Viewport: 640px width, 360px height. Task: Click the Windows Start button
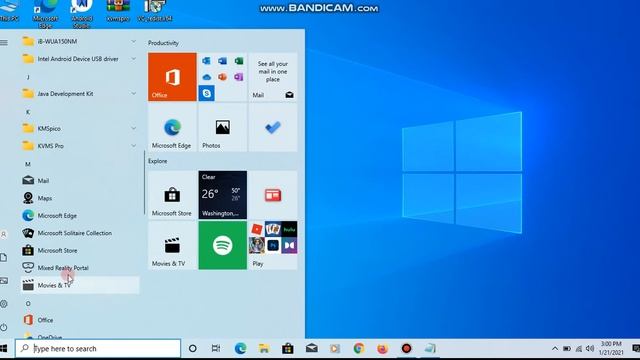tap(4, 349)
